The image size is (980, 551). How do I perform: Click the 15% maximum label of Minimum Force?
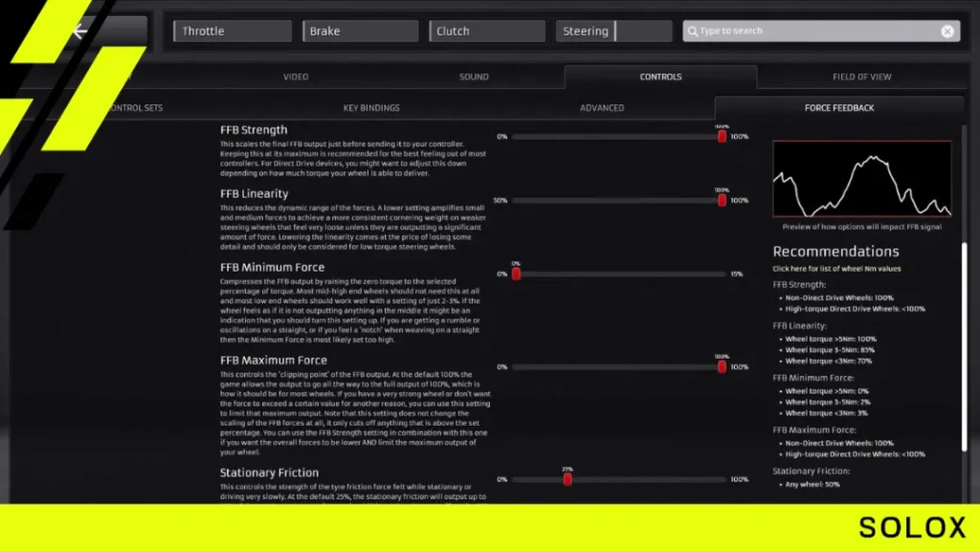[x=737, y=274]
